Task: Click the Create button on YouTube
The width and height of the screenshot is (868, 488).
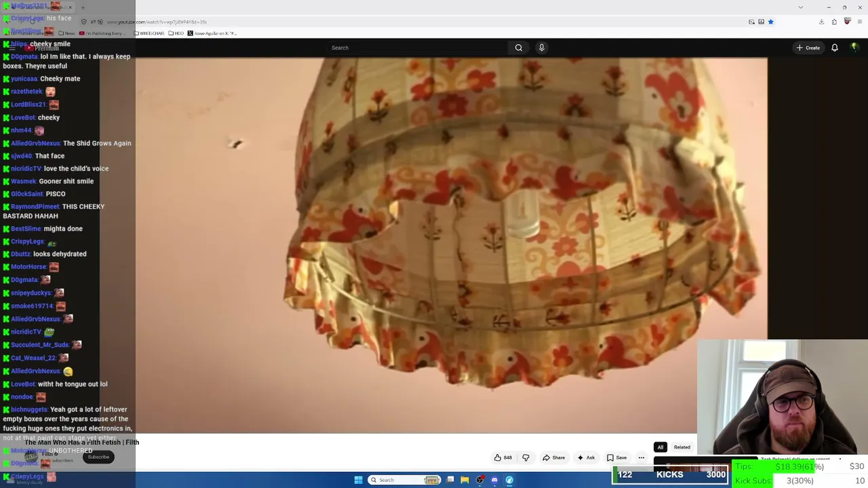Action: click(808, 47)
